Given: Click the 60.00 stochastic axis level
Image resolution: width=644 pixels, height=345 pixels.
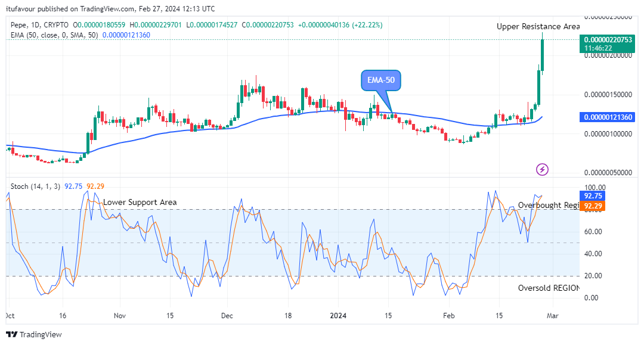Looking at the screenshot, I should (593, 232).
